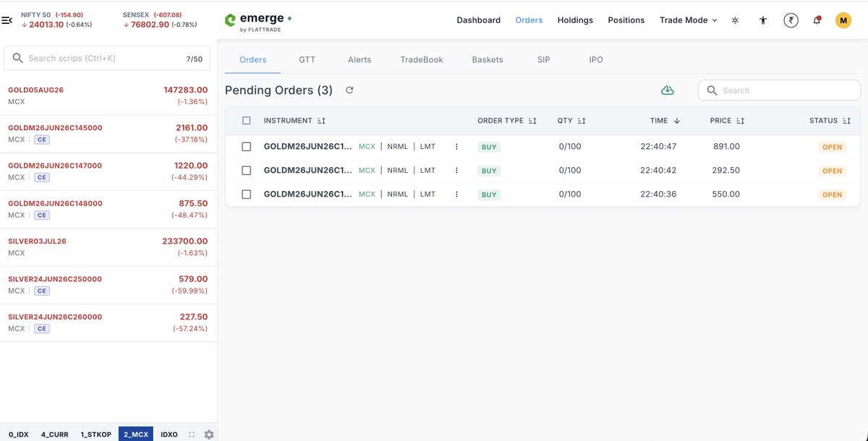Select SILVER24JUN26C250000 in the watchlist
This screenshot has width=868, height=441.
point(109,285)
